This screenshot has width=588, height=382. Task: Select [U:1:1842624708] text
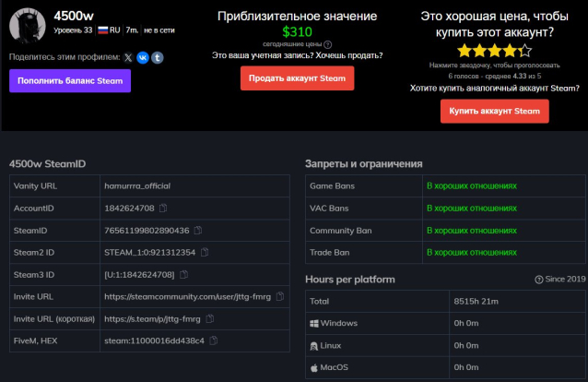coord(139,275)
